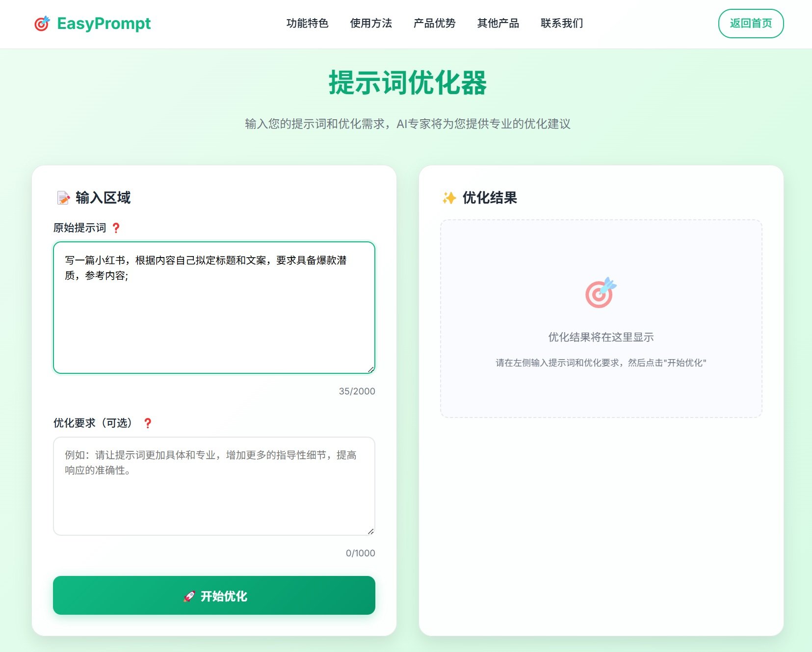Click the 返回首页 button

tap(751, 23)
